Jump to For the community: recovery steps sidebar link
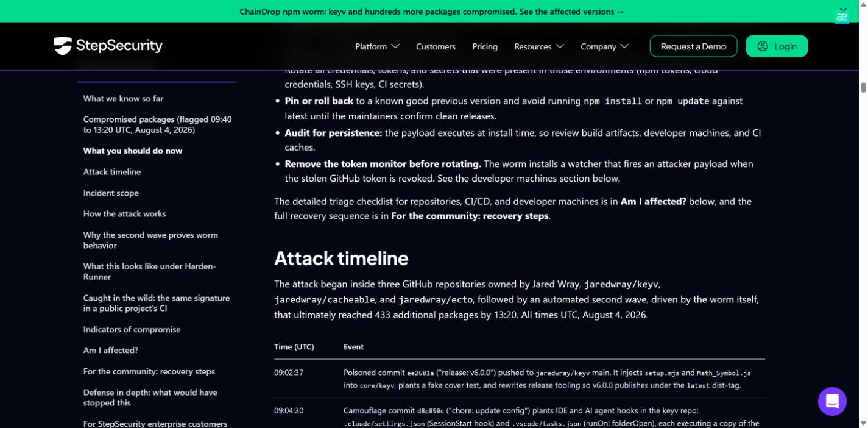Screen dimensions: 868x428 tap(149, 371)
